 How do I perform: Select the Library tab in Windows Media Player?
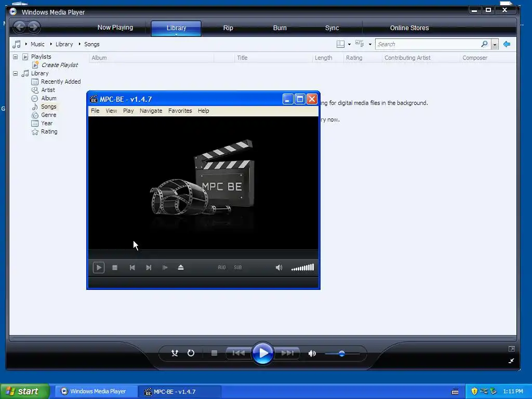point(176,28)
